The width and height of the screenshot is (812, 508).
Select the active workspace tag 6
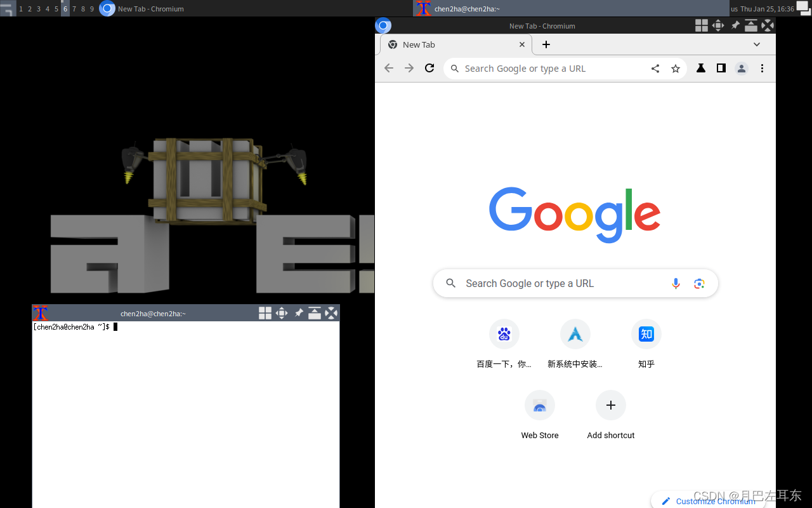[65, 9]
